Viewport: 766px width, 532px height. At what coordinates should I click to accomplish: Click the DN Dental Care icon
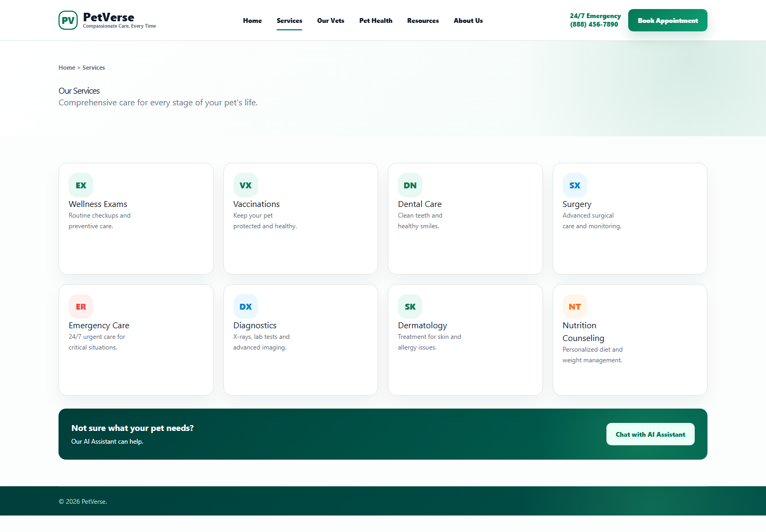click(410, 185)
